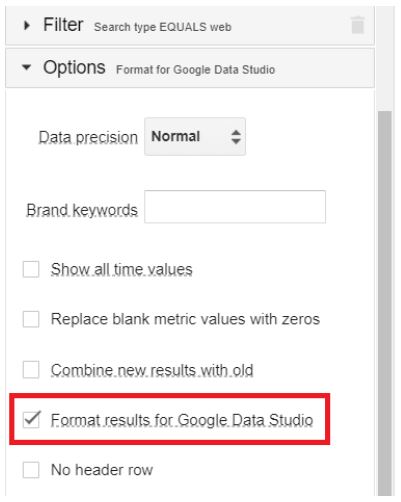Click the Combine new results with old label

152,370
